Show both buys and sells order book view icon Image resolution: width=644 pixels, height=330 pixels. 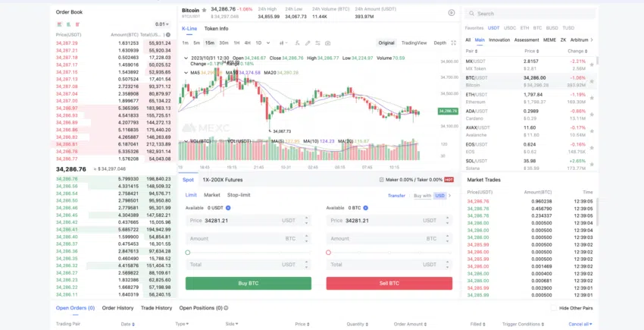(x=60, y=24)
